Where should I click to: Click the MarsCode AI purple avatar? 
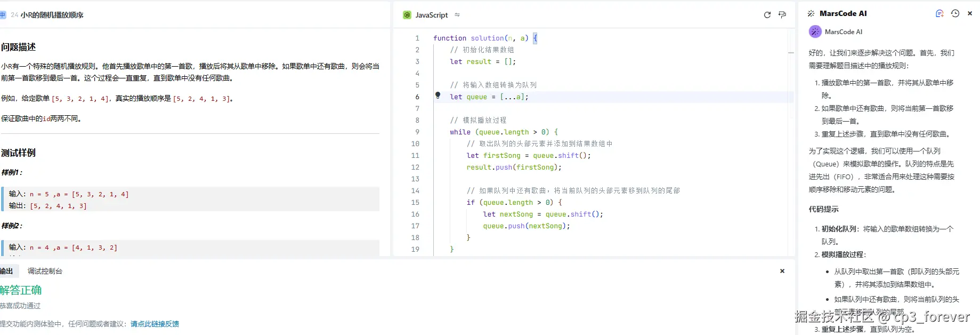815,31
